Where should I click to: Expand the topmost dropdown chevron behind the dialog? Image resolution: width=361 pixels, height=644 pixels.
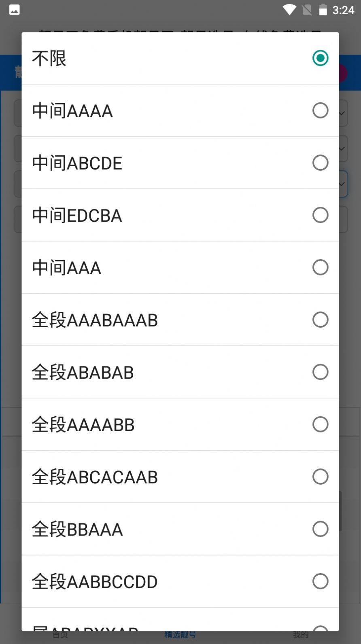click(x=342, y=114)
